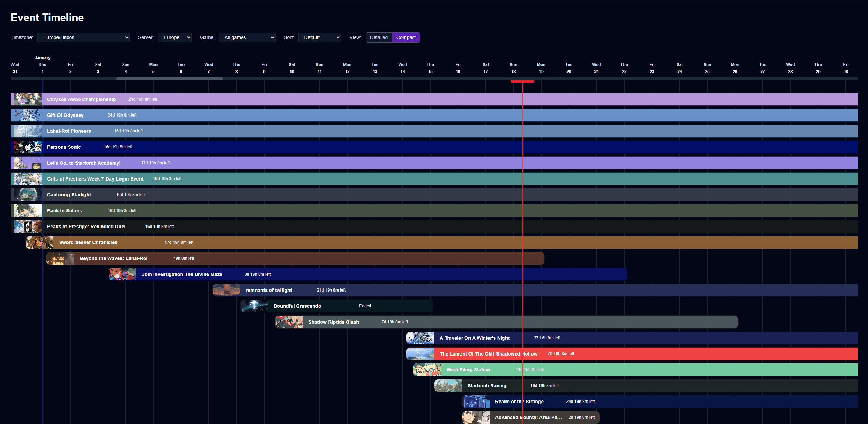Click the Bountiful Crescendo event thumbnail

[x=254, y=306]
